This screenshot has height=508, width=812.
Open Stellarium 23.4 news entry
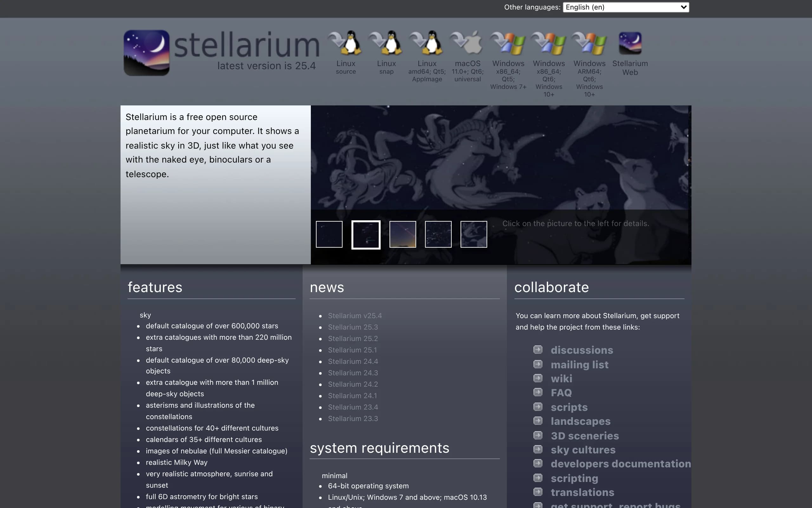pyautogui.click(x=353, y=407)
